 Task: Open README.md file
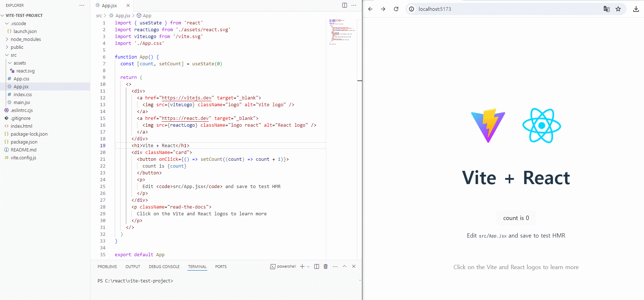click(x=23, y=150)
